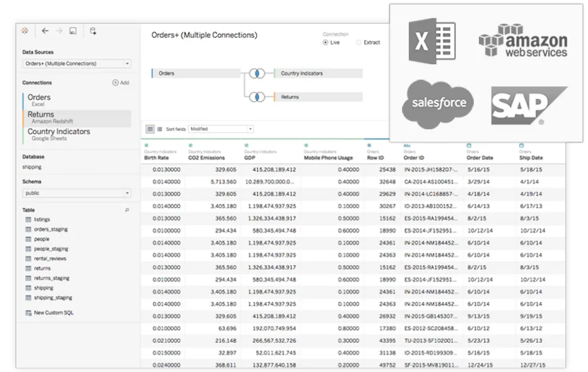Click the save icon in toolbar
The height and width of the screenshot is (372, 588).
pyautogui.click(x=73, y=31)
